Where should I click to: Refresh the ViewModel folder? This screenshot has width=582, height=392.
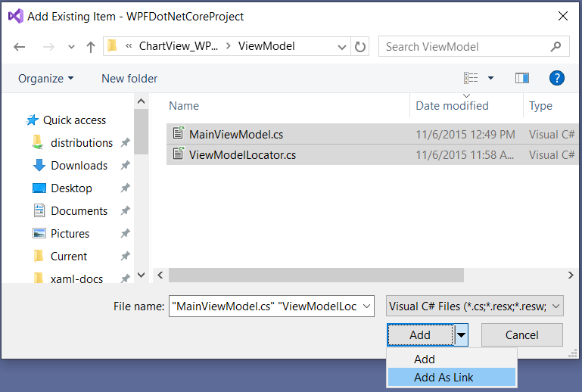(x=360, y=47)
